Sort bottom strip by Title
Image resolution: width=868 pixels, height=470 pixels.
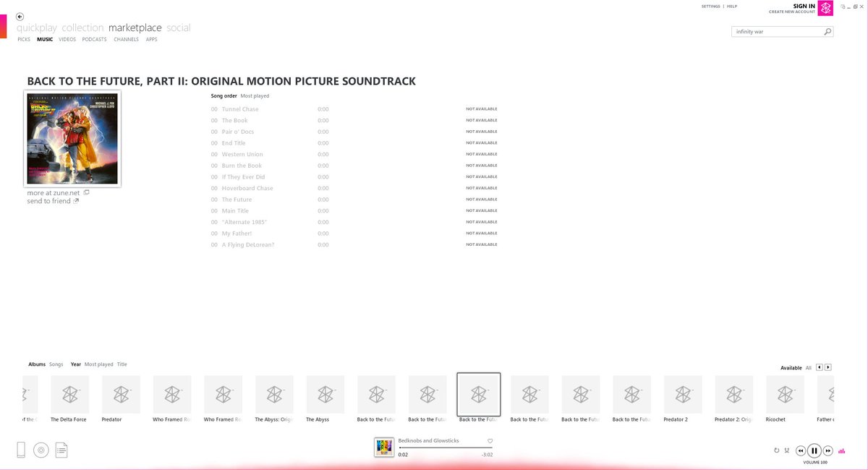coord(122,364)
